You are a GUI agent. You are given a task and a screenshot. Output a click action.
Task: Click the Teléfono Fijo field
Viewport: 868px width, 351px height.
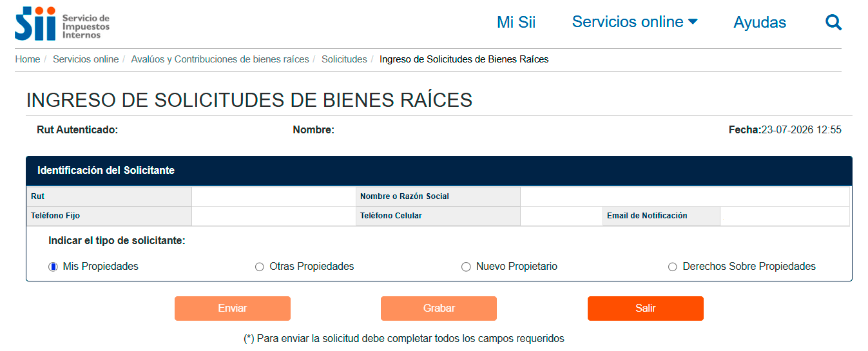click(273, 216)
